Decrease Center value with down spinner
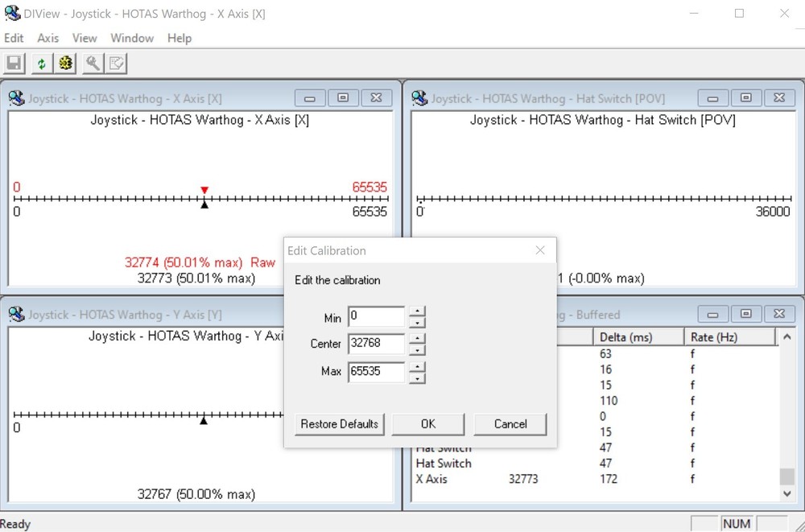 (417, 349)
